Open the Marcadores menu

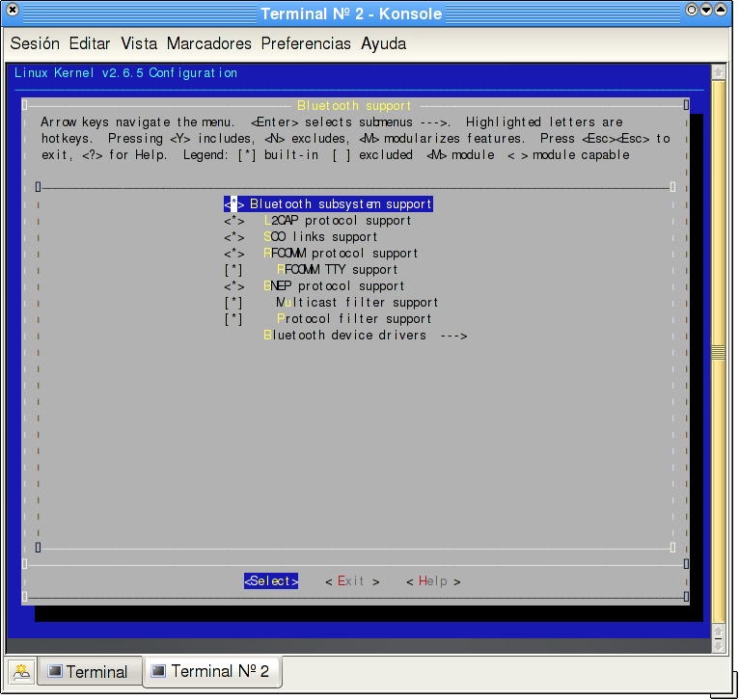coord(209,43)
